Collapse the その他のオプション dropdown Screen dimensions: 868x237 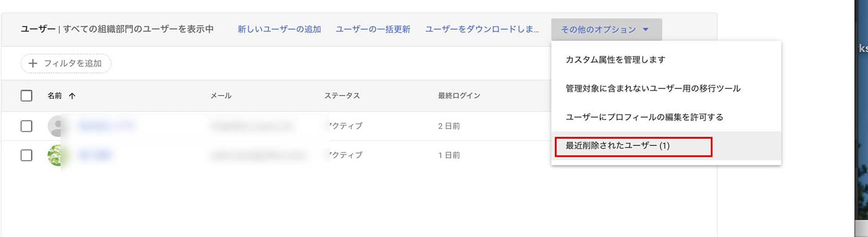coord(606,30)
